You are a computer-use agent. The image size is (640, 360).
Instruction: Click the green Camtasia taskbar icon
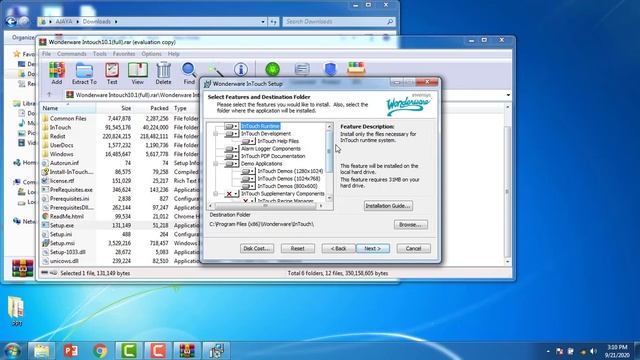tap(129, 351)
